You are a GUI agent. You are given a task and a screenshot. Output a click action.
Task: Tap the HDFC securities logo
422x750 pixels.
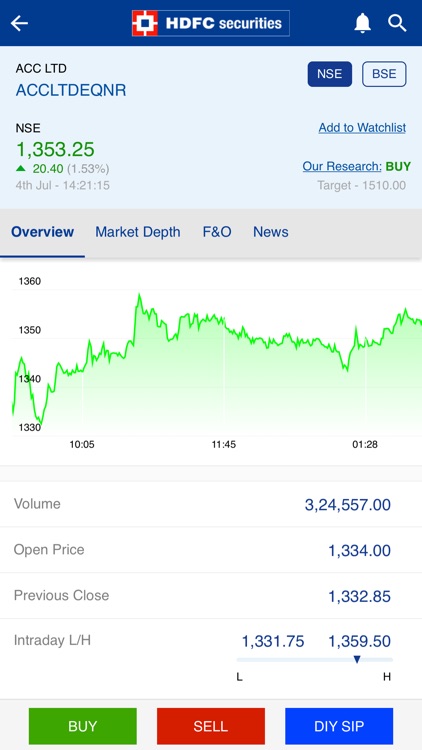pyautogui.click(x=211, y=23)
